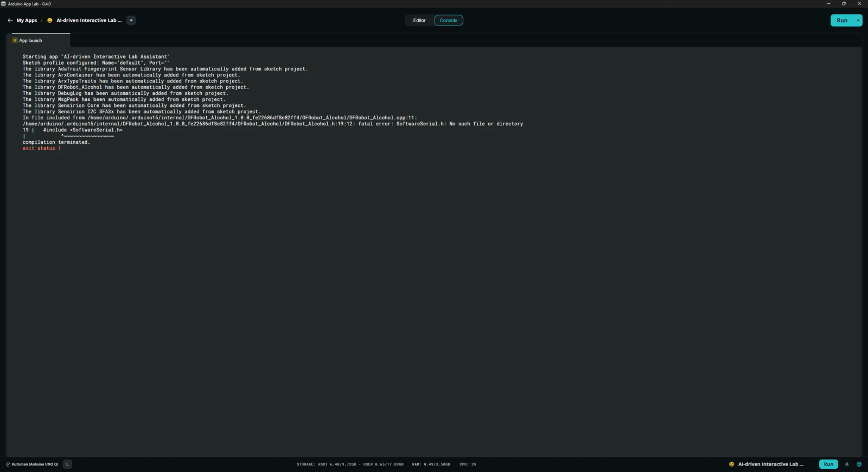This screenshot has height=472, width=868.
Task: Click the CPU usage readout
Action: coord(468,464)
